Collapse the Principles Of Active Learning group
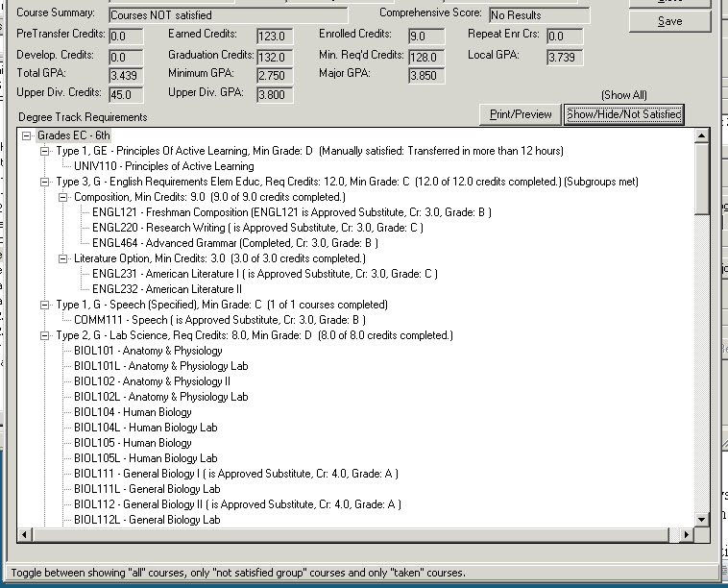728x588 pixels. click(44, 151)
